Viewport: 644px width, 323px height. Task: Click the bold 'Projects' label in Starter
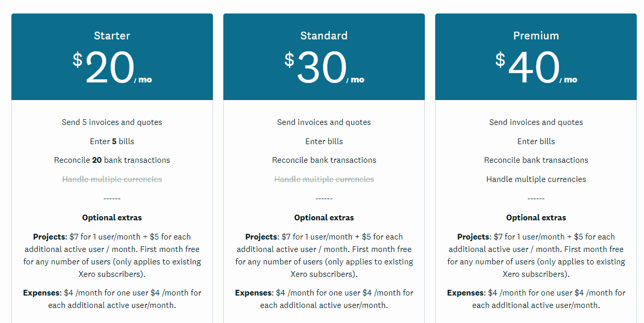[x=49, y=237]
